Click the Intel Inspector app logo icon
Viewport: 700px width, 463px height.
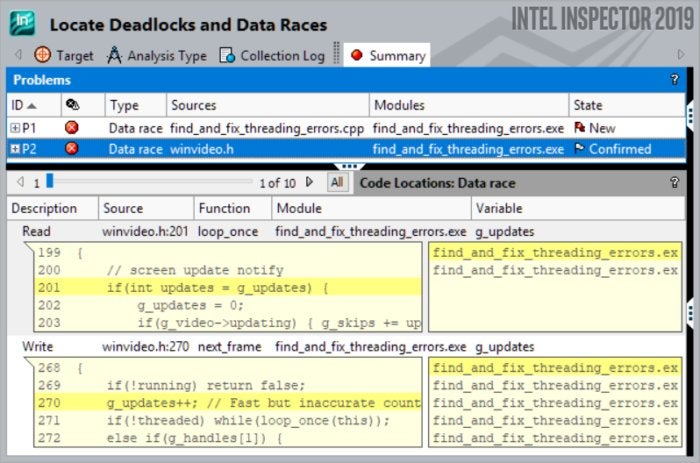coord(22,23)
